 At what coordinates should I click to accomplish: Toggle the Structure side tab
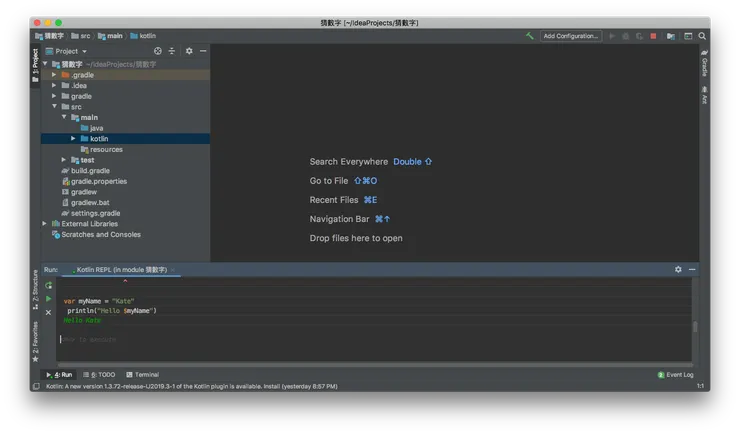[35, 290]
